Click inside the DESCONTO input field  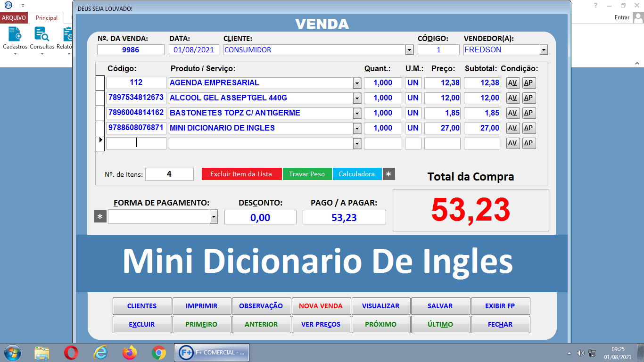point(260,217)
